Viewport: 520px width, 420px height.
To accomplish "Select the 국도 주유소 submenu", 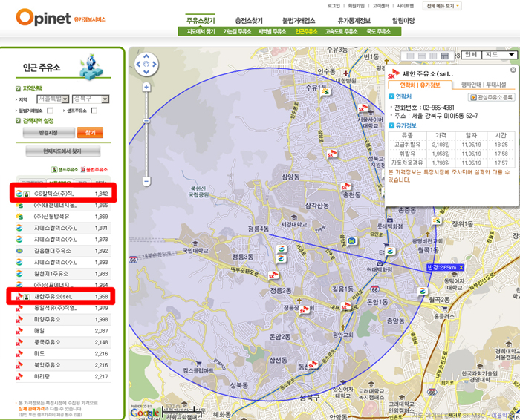I will pyautogui.click(x=378, y=31).
